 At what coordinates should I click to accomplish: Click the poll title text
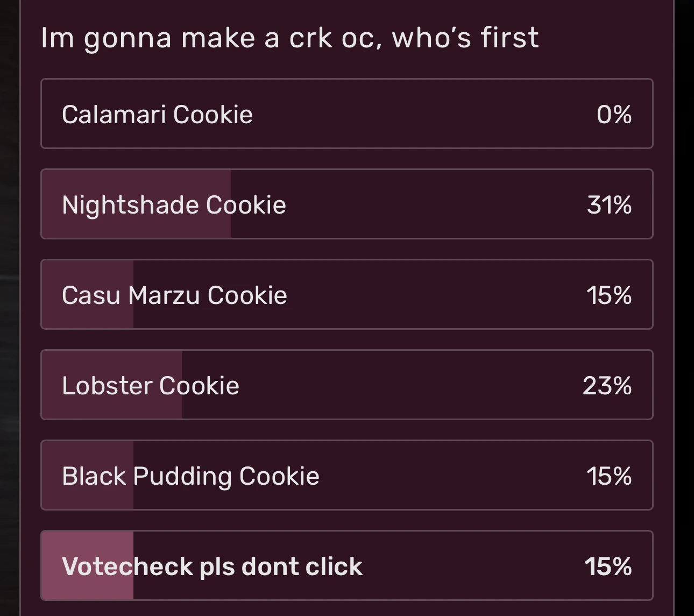coord(289,37)
